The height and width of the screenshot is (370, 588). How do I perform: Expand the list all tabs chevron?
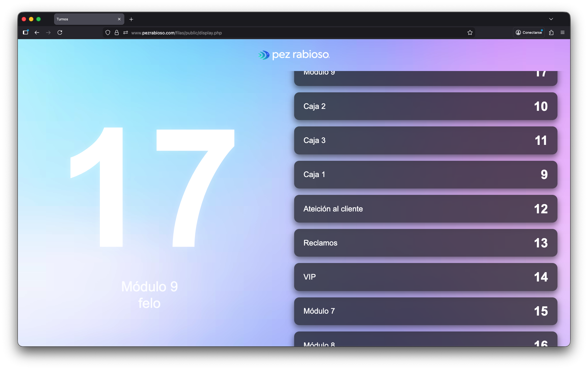point(551,19)
